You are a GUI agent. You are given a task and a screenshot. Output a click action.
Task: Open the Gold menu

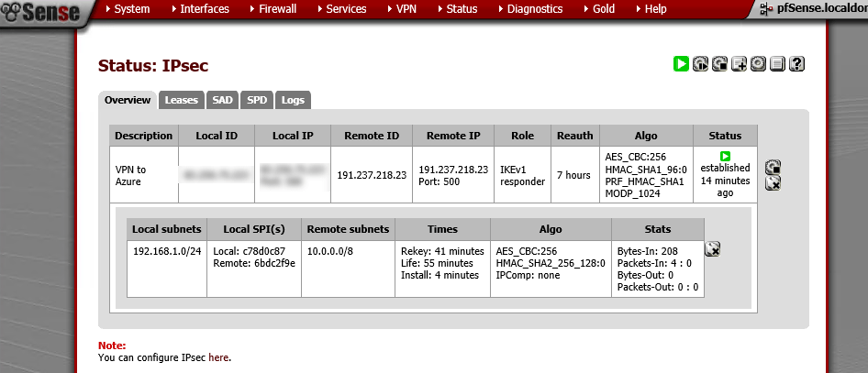coord(599,9)
